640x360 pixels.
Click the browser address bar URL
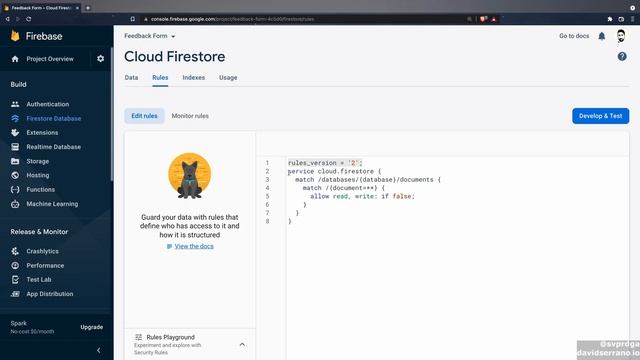(x=232, y=19)
